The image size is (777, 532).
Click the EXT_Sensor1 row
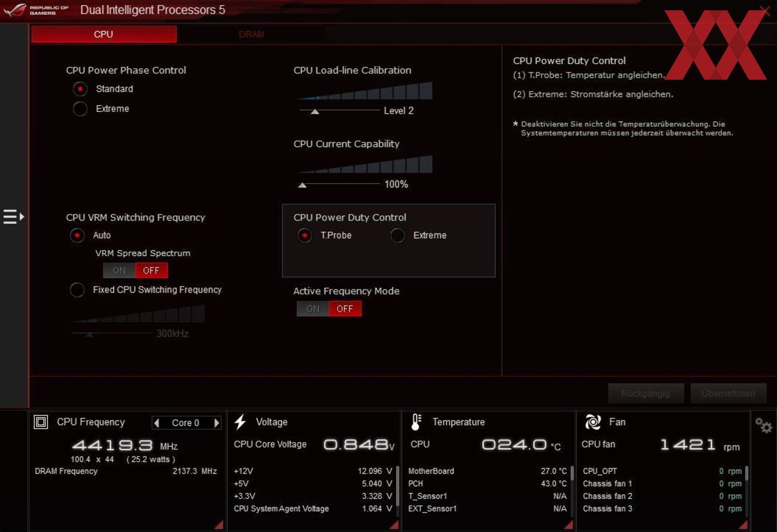[487, 509]
